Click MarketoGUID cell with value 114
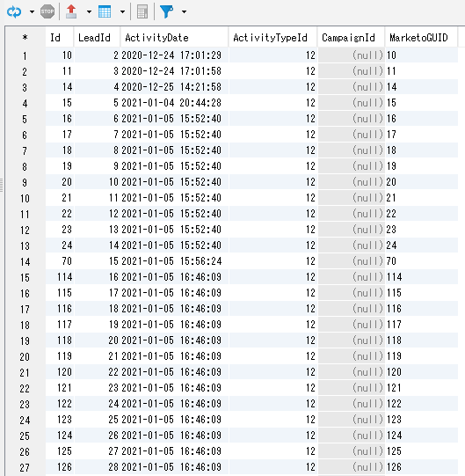Image resolution: width=465 pixels, height=476 pixels. pos(421,277)
